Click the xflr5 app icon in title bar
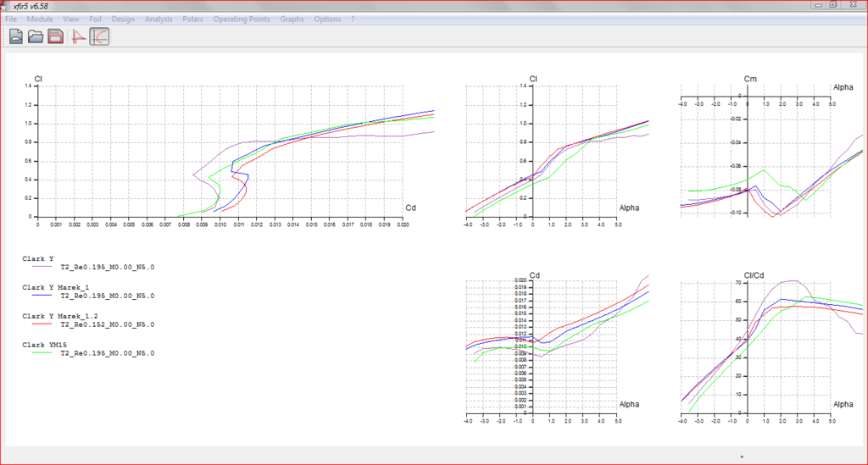Image resolution: width=868 pixels, height=465 pixels. [x=7, y=6]
